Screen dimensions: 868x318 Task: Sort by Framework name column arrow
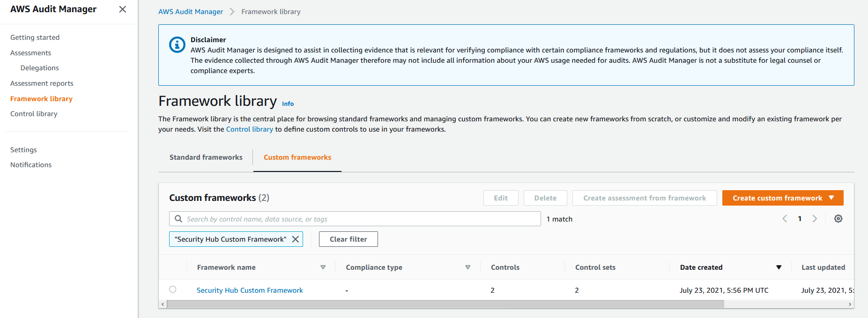pyautogui.click(x=323, y=267)
